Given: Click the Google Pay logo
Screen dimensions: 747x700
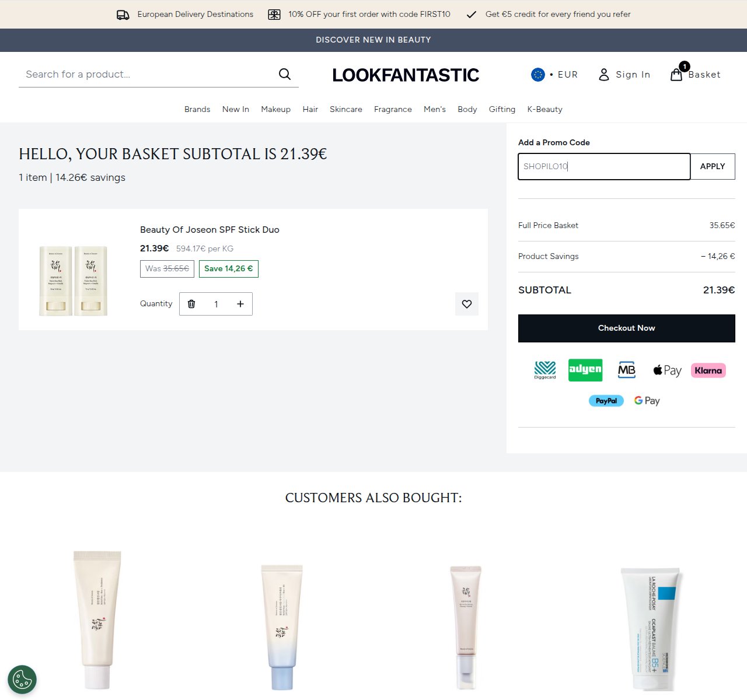Looking at the screenshot, I should pos(647,401).
